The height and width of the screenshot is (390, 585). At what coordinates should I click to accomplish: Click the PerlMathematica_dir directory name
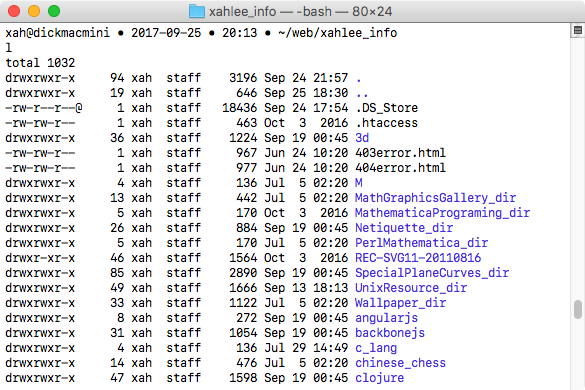click(422, 243)
